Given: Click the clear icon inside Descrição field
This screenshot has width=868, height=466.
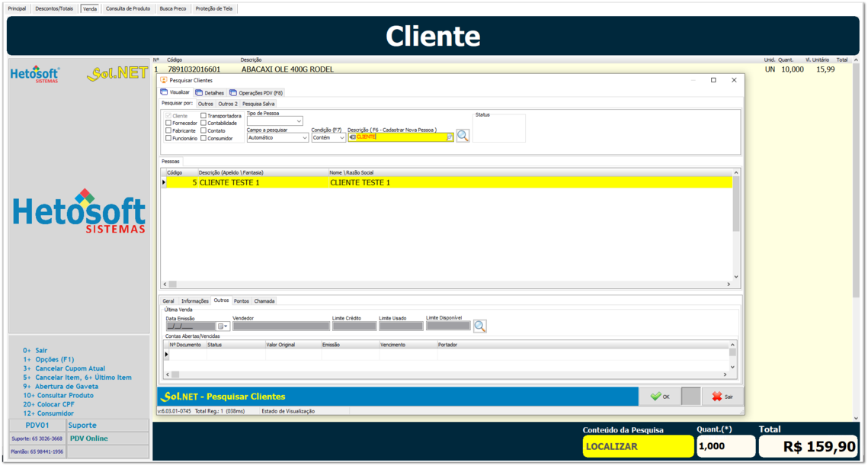Looking at the screenshot, I should coord(352,137).
